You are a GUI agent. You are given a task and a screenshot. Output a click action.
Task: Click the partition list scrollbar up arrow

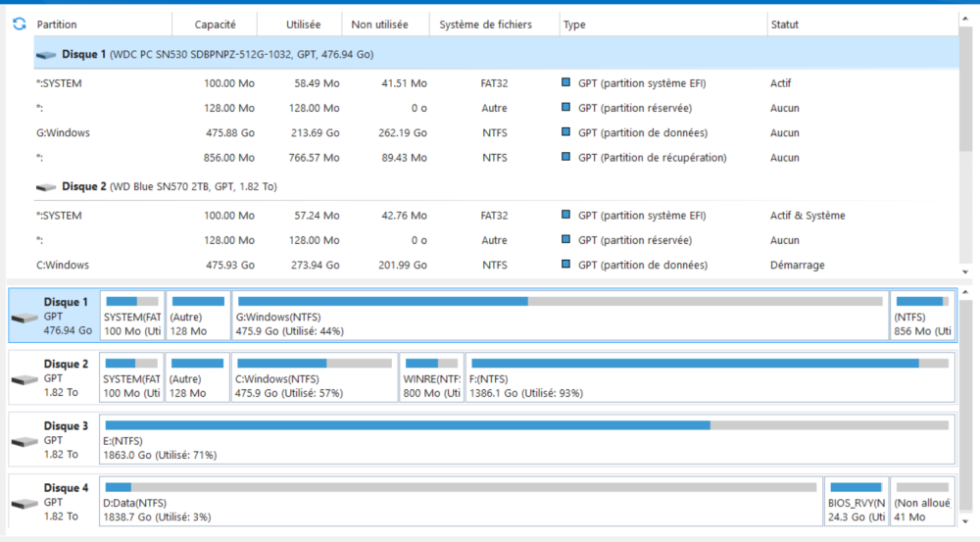965,19
